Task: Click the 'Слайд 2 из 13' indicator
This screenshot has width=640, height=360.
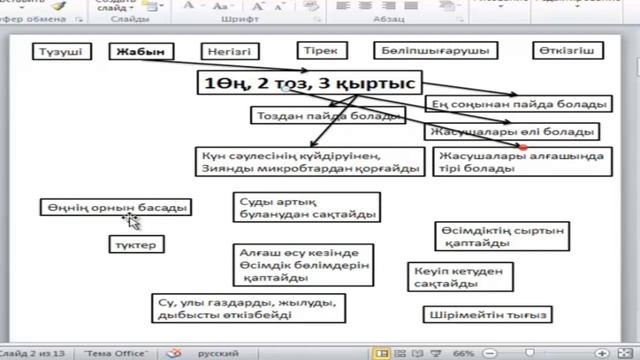Action: (x=33, y=353)
